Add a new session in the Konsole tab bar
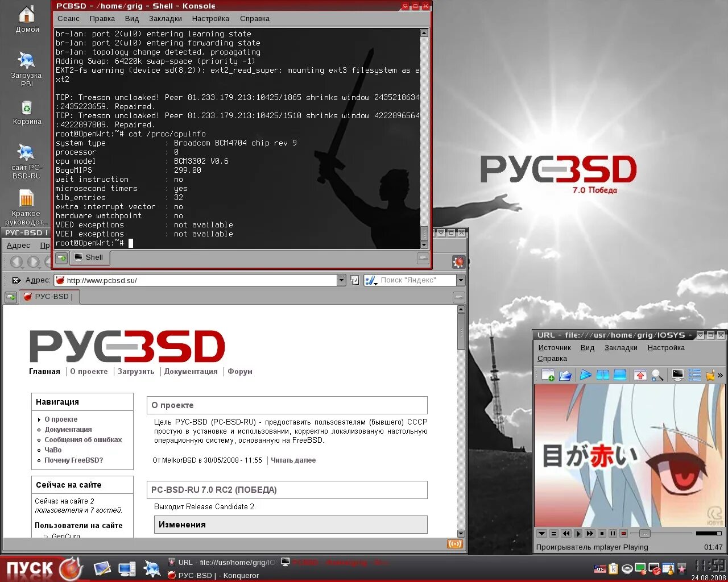 [61, 258]
